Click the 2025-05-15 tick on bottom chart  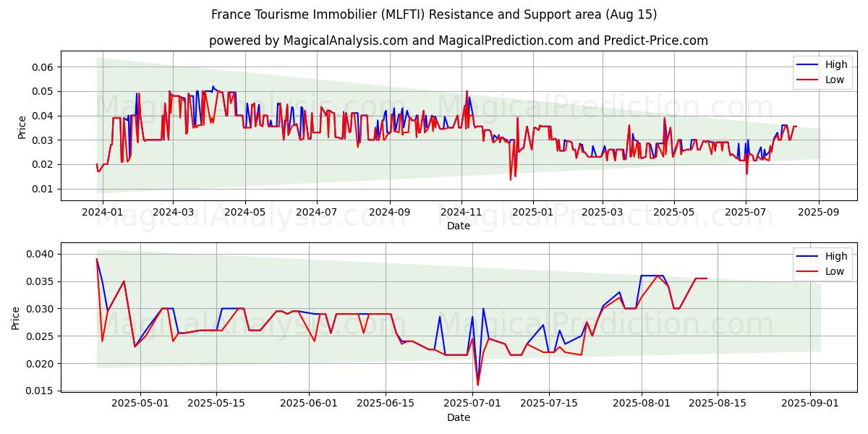point(216,404)
